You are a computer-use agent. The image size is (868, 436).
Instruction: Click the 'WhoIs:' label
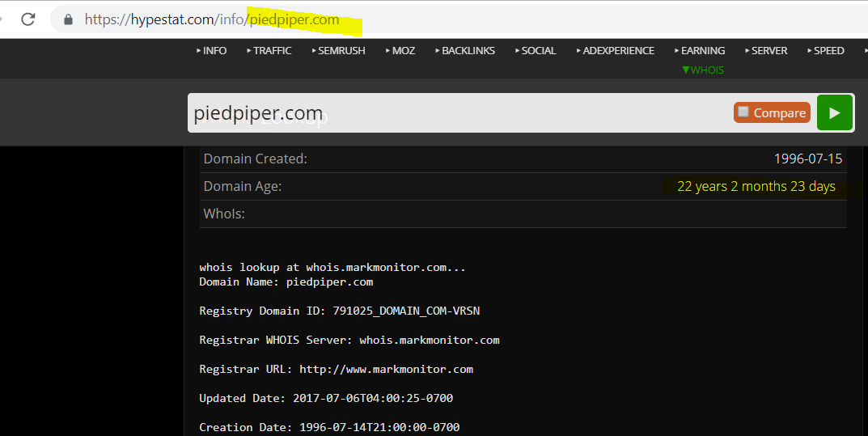tap(224, 214)
